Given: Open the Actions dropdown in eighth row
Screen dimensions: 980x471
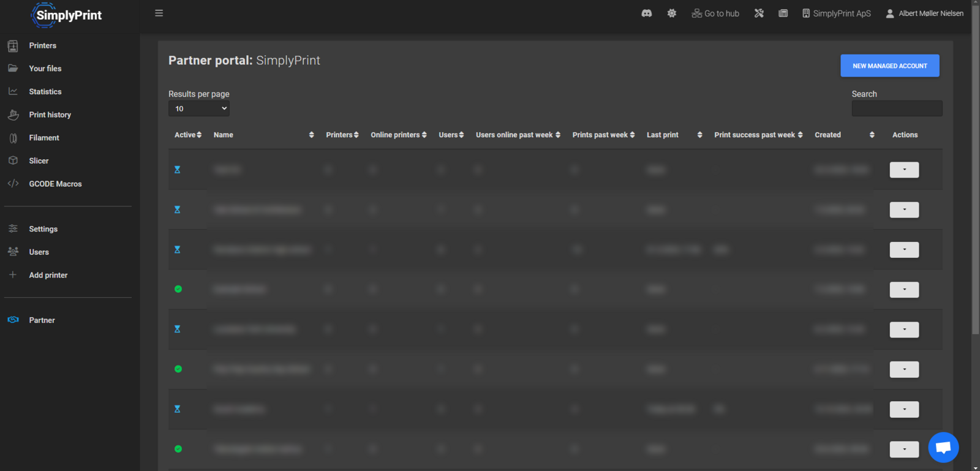Looking at the screenshot, I should point(904,449).
